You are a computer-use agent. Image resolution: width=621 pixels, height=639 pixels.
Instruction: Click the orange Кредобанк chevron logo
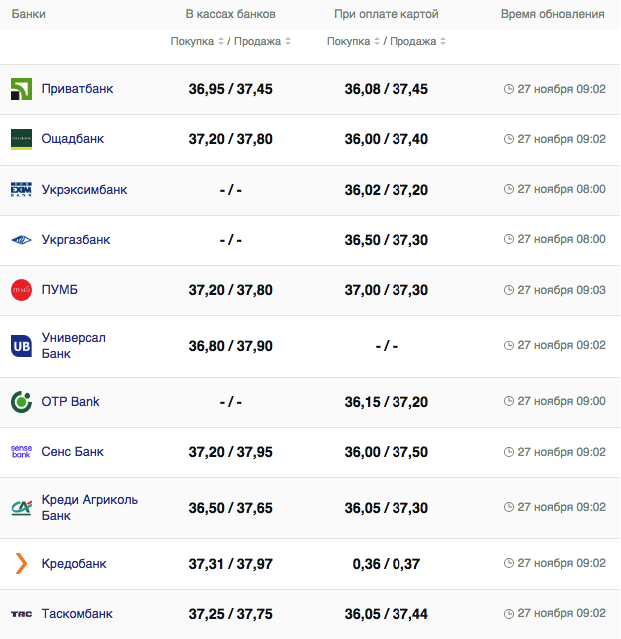(x=21, y=563)
